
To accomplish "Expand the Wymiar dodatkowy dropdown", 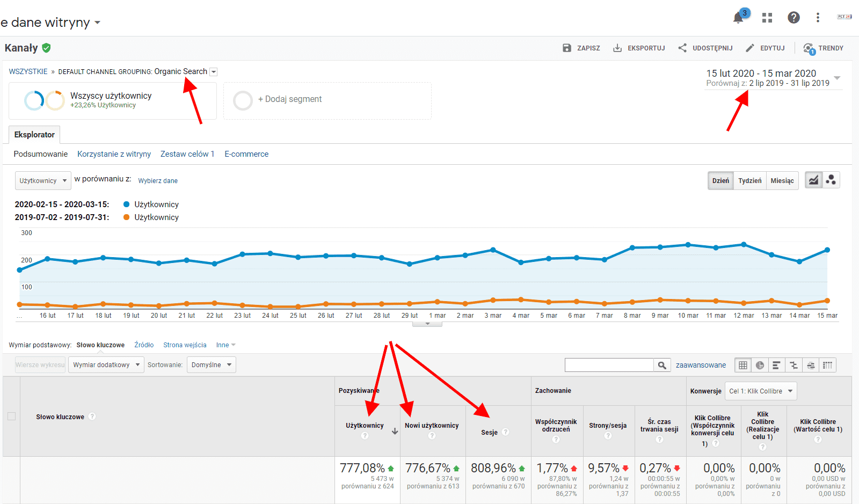I will 106,365.
